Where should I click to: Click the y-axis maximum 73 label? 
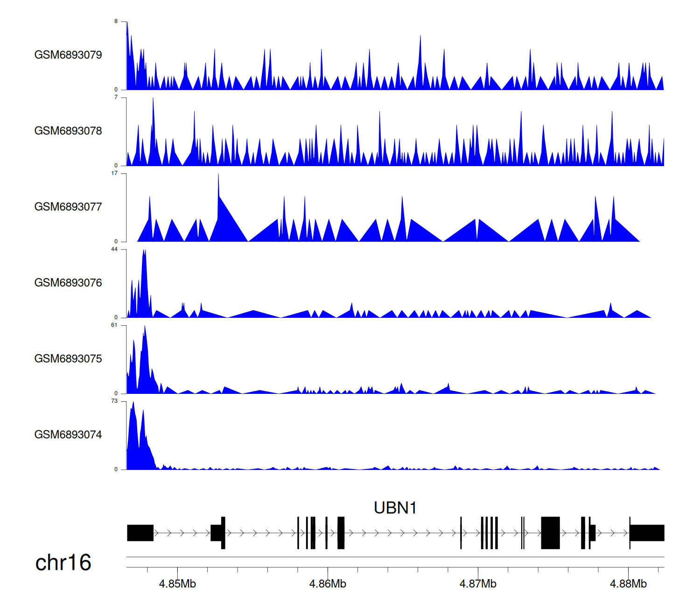[114, 401]
